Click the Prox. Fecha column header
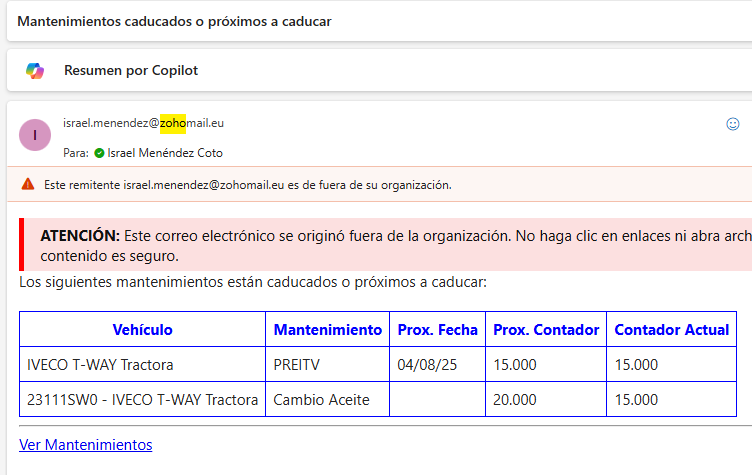Image resolution: width=752 pixels, height=475 pixels. coord(437,330)
